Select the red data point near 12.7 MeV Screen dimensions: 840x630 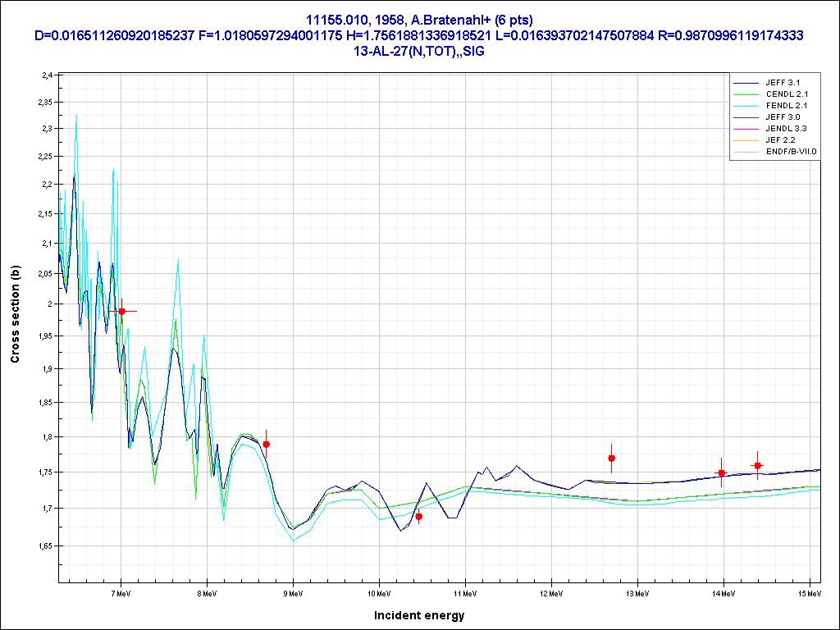(x=611, y=459)
